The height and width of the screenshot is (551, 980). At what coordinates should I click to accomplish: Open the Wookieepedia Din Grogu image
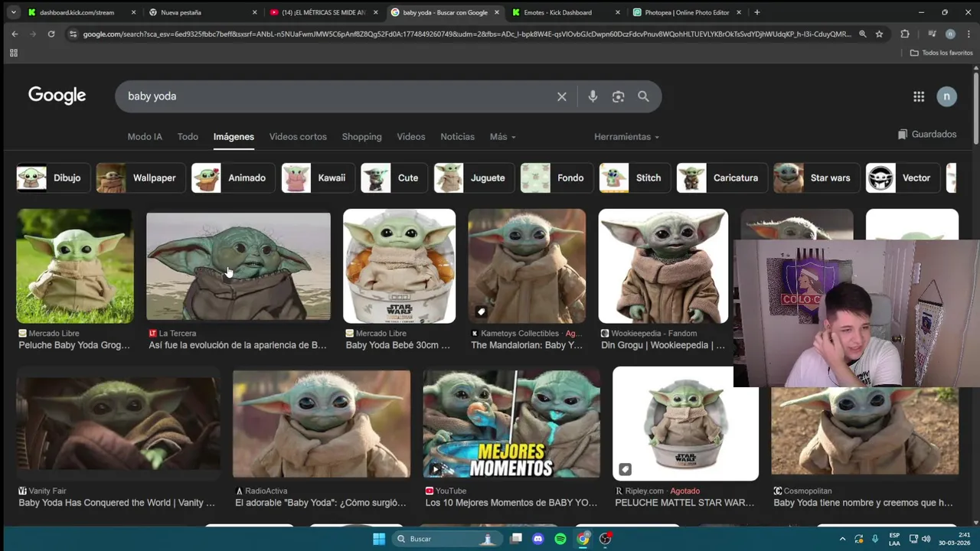click(x=663, y=266)
